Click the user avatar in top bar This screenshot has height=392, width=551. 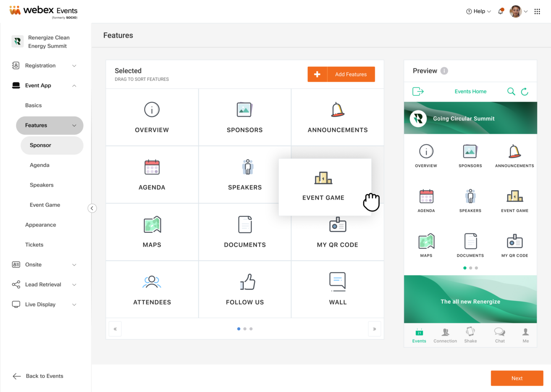[x=515, y=11]
